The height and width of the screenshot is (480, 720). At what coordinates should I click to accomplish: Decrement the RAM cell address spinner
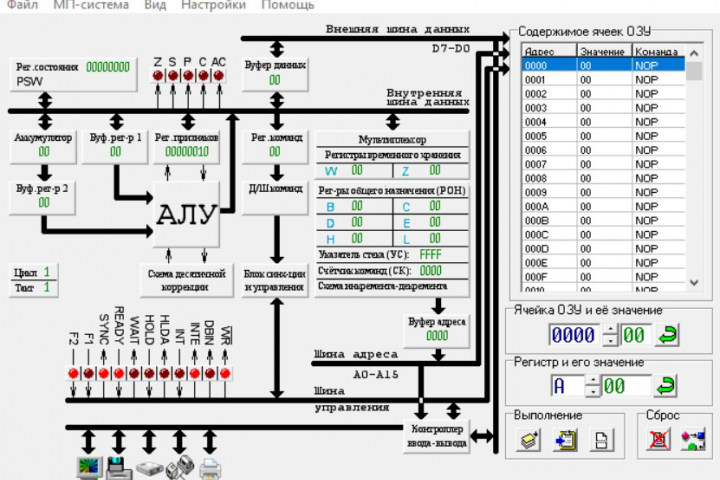[x=610, y=340]
